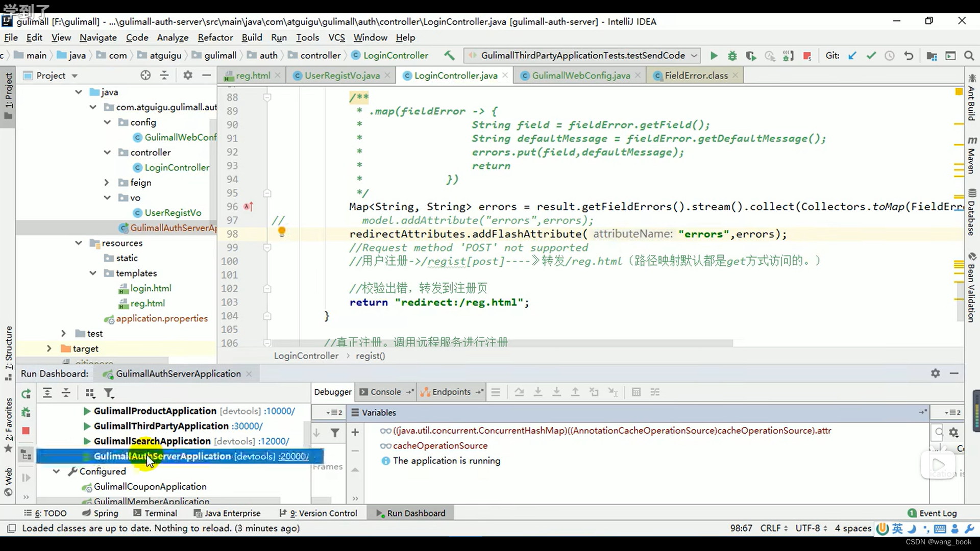Open 6: TODO tool window

click(45, 513)
